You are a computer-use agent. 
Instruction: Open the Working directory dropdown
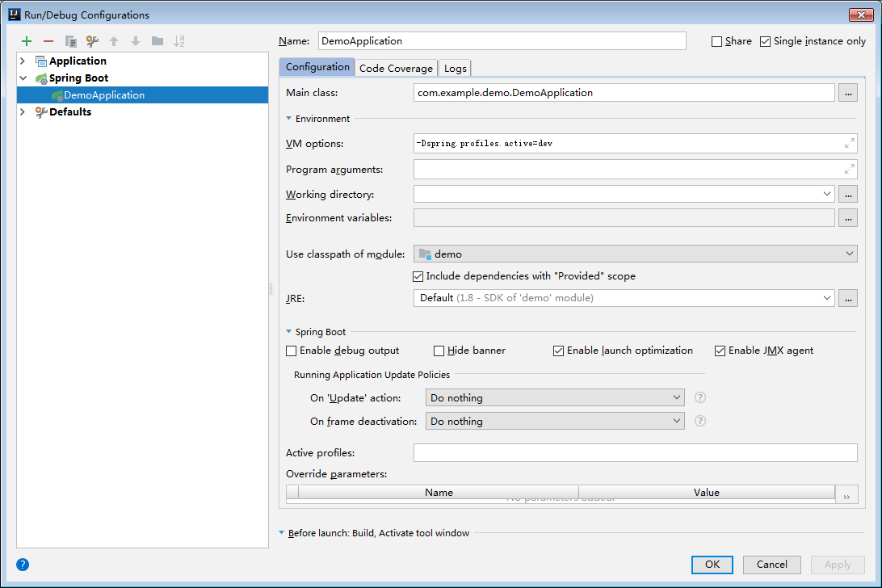point(827,194)
